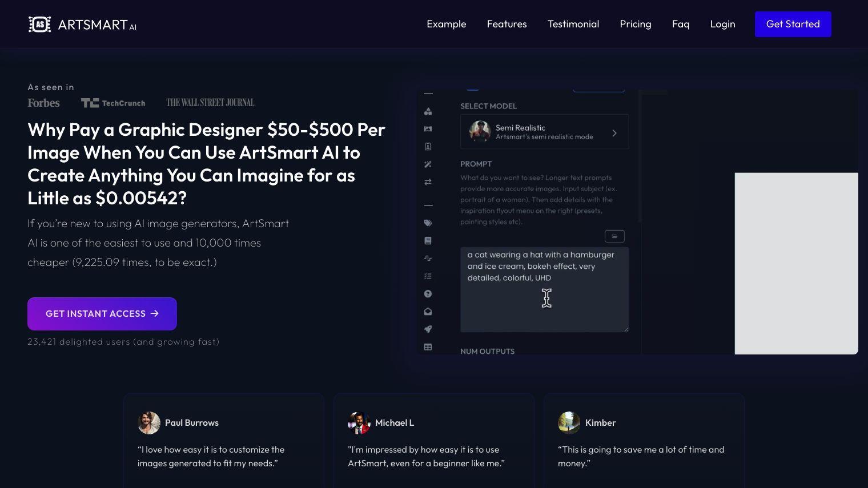Click the light gray image preview area
This screenshot has width=868, height=488.
point(796,263)
